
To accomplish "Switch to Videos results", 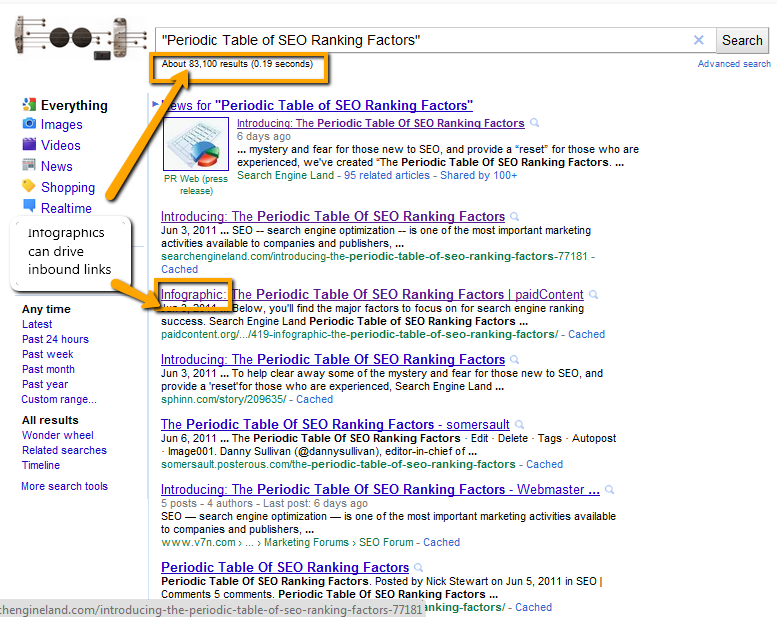I will [60, 145].
